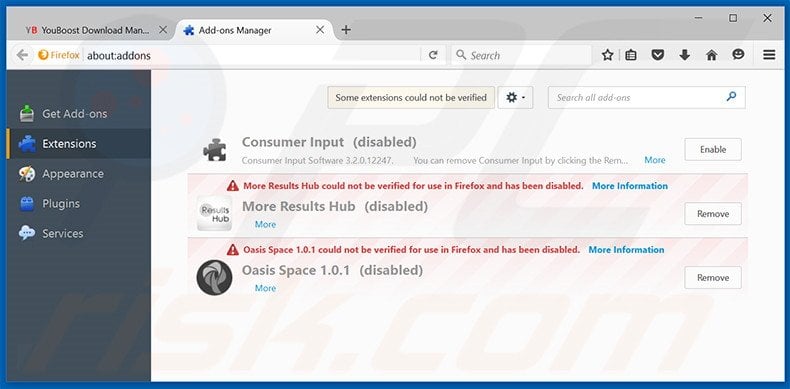
Task: Click the back arrow navigation button
Action: click(x=22, y=55)
